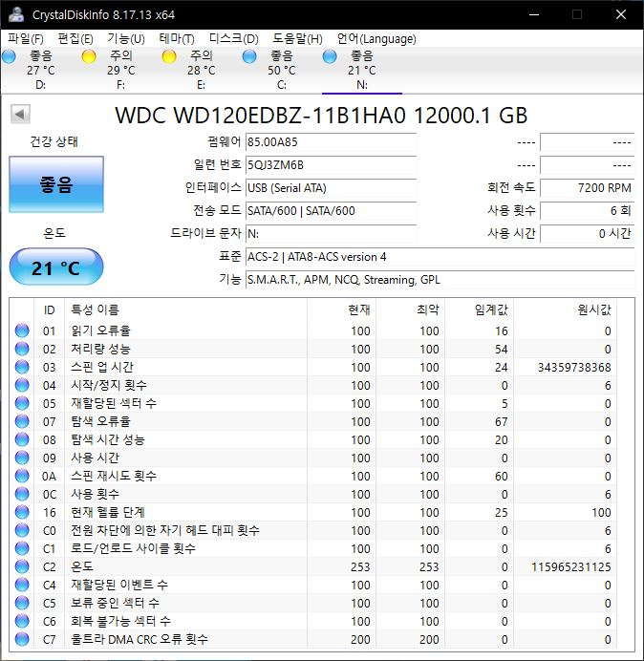Click status orb for attribute 04 시작/정지 횟수
The height and width of the screenshot is (661, 644).
tap(22, 385)
